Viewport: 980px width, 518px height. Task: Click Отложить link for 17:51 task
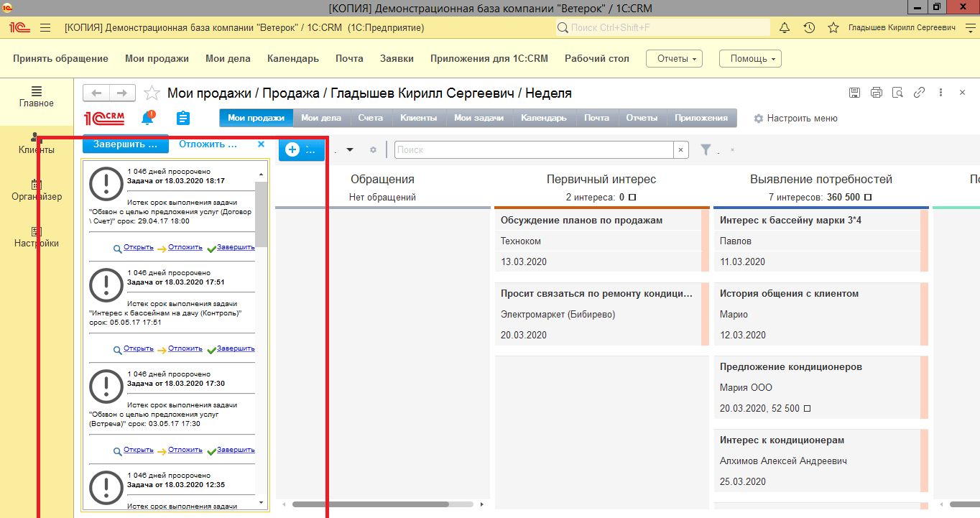click(185, 348)
